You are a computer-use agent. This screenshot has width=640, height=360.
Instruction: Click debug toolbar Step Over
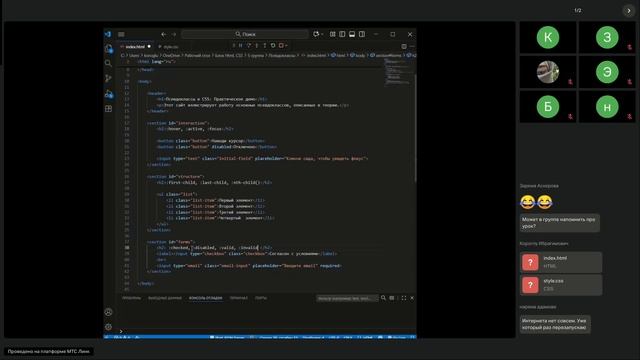click(249, 46)
